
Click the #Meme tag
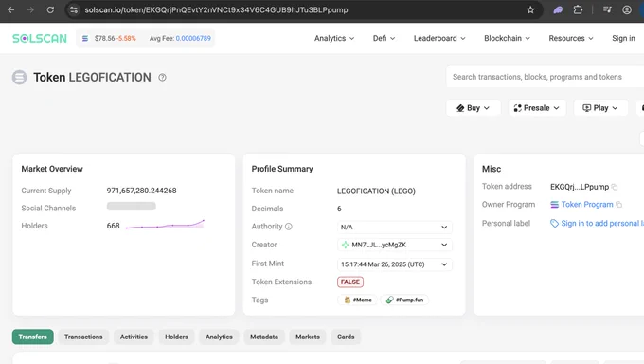pos(358,300)
